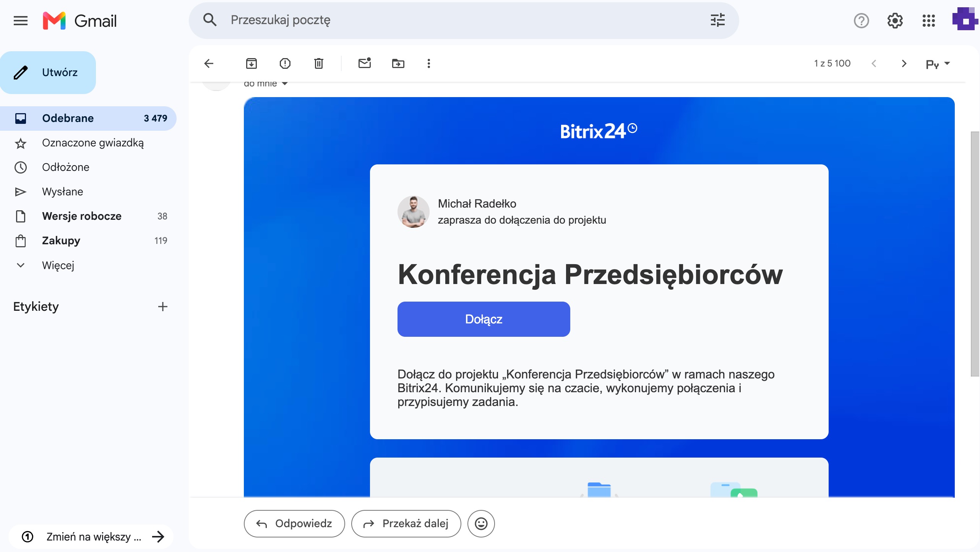Image resolution: width=980 pixels, height=552 pixels.
Task: Add a new label with plus icon
Action: 163,307
